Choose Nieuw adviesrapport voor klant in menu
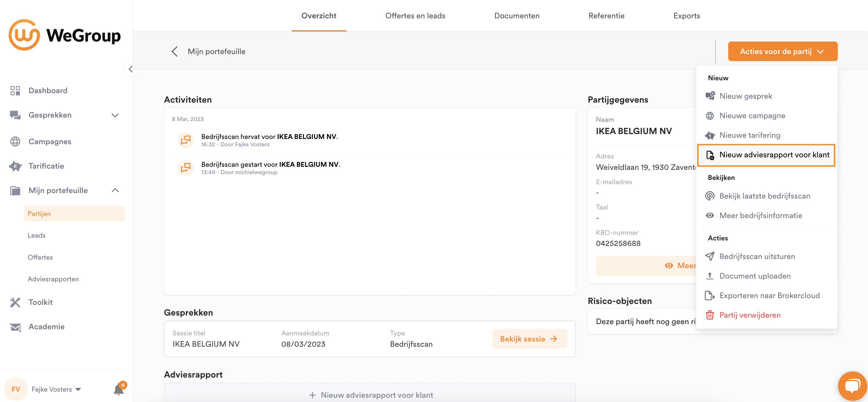This screenshot has width=868, height=402. 766,155
